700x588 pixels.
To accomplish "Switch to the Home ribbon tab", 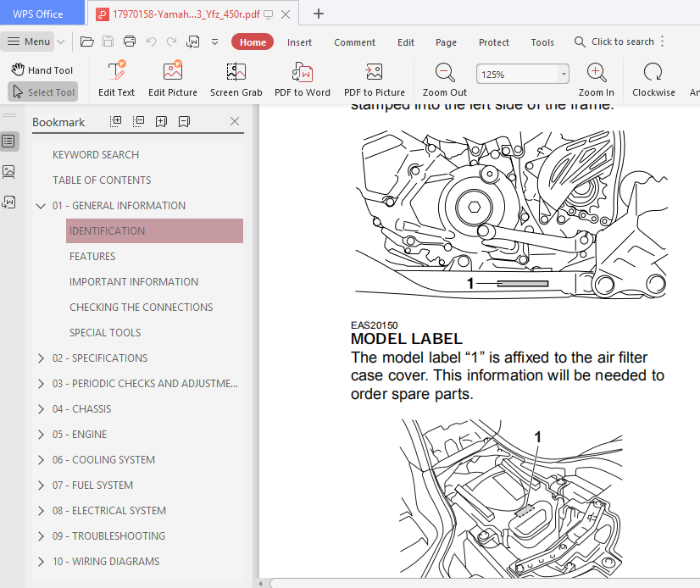I will 253,42.
